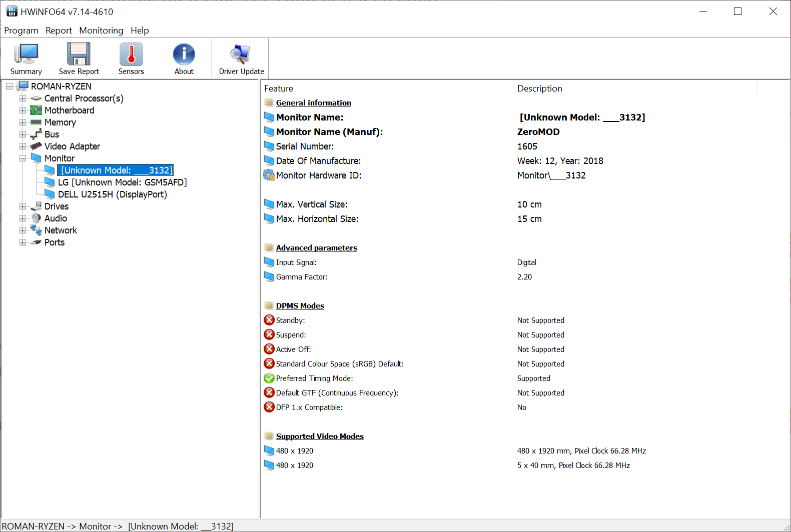
Task: Click the HWiNFO64 title bar app icon
Action: [x=12, y=11]
